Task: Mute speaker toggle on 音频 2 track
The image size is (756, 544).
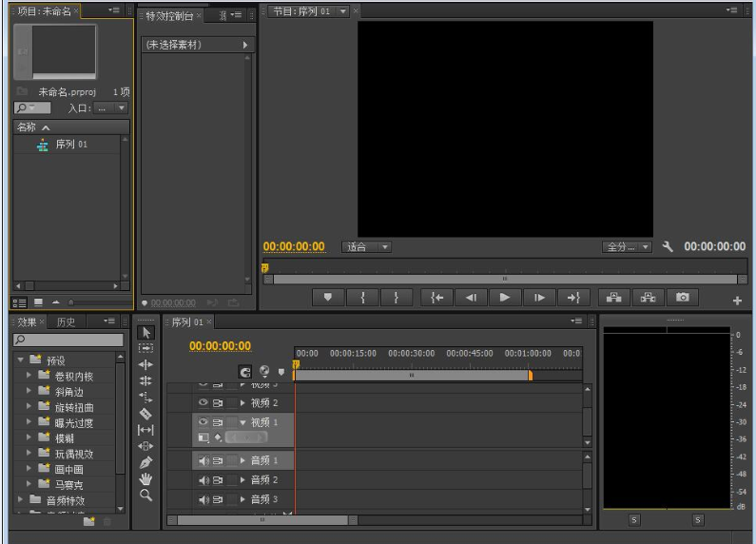Action: click(204, 480)
